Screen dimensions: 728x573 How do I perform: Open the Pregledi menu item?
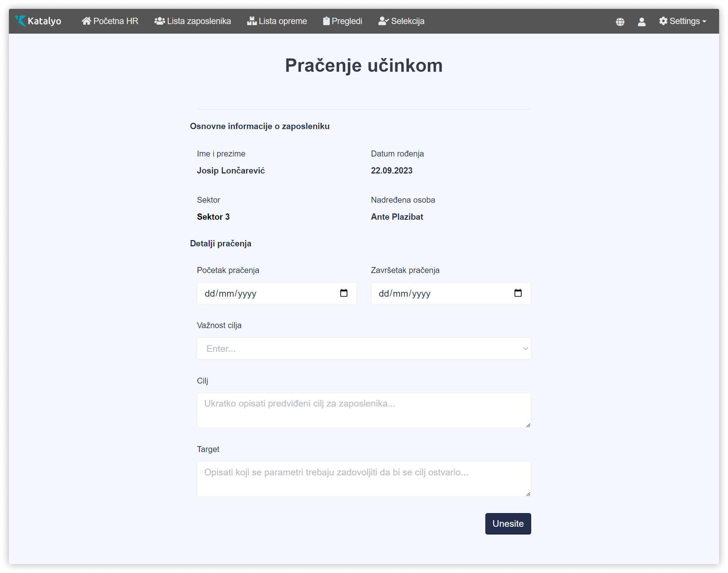point(347,21)
